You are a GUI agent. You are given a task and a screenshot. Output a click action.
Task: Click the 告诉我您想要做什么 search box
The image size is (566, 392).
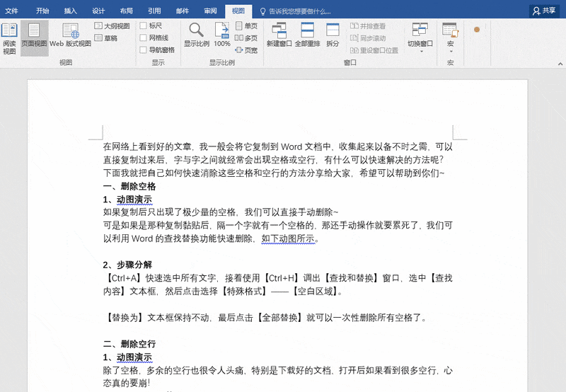coord(300,11)
